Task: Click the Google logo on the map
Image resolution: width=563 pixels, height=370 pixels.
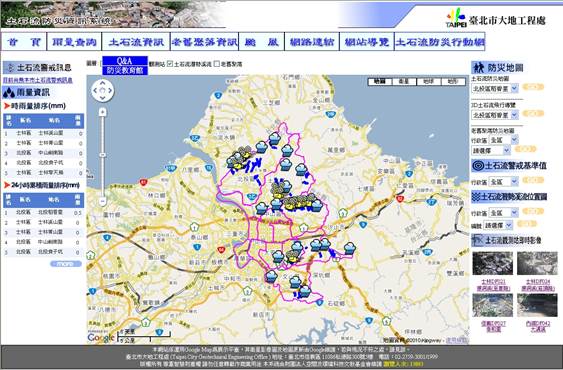Action: tap(101, 338)
